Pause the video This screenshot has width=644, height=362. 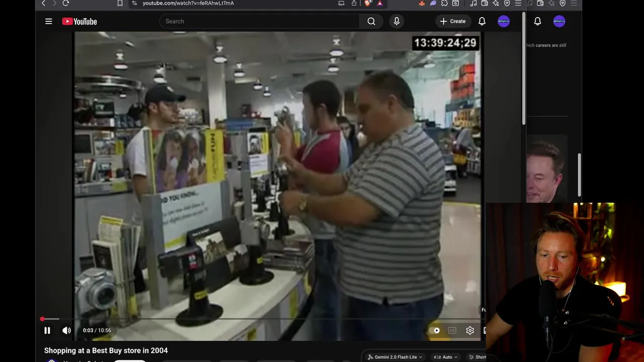47,330
